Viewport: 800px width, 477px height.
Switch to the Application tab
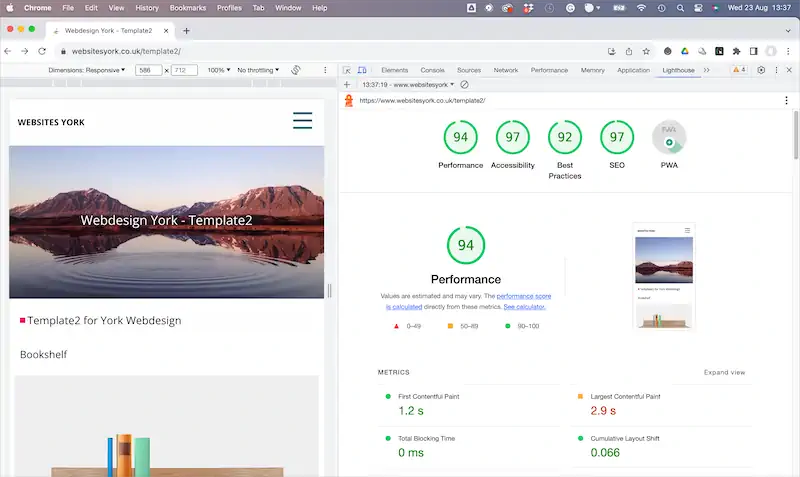click(x=633, y=70)
